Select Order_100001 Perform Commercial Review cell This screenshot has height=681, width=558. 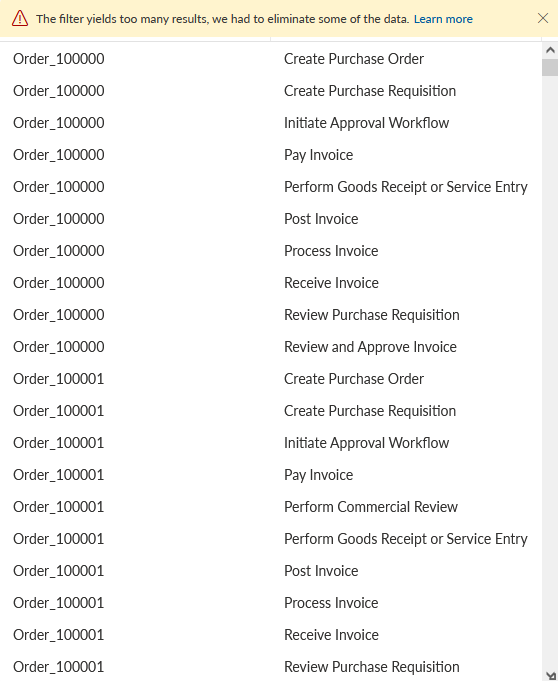pyautogui.click(x=370, y=507)
